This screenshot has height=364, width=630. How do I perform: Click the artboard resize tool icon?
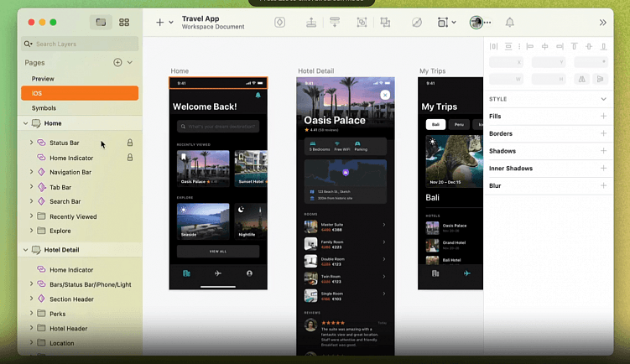(443, 23)
